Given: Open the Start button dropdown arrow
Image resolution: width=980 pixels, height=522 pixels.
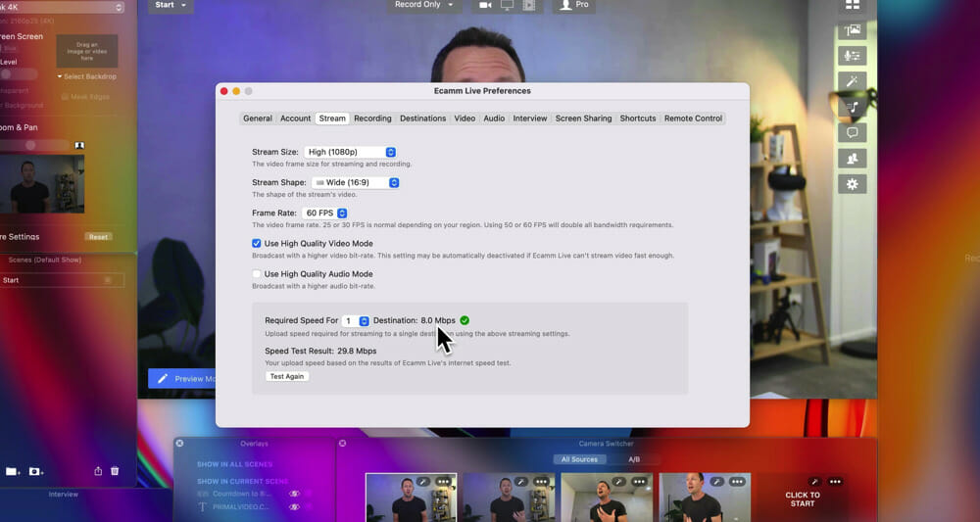Looking at the screenshot, I should point(184,5).
